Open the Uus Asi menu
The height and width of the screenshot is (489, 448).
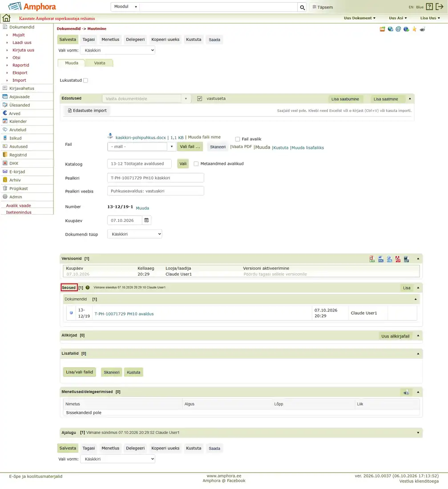[x=398, y=18]
